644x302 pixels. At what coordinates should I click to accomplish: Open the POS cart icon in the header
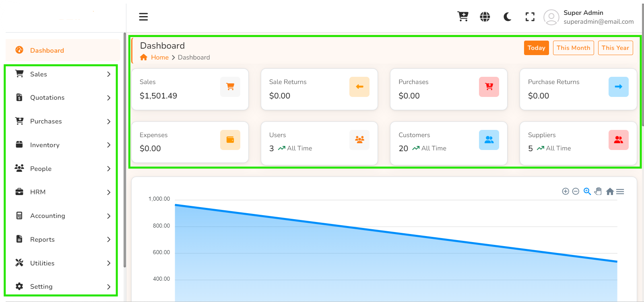(x=463, y=16)
